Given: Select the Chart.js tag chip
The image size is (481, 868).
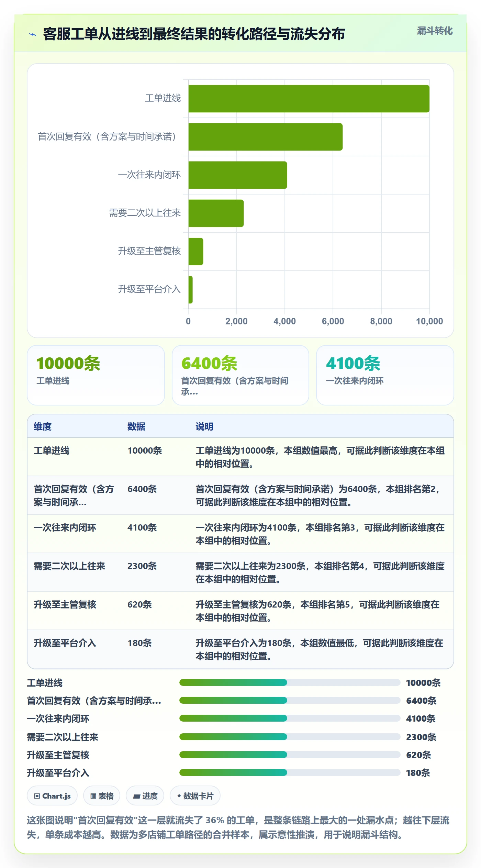Looking at the screenshot, I should point(52,796).
